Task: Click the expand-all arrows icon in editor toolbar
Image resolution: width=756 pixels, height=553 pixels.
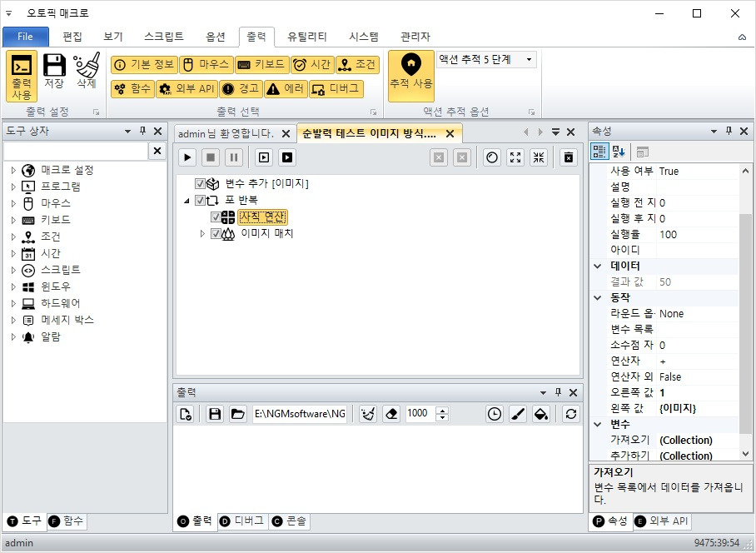Action: [x=515, y=157]
